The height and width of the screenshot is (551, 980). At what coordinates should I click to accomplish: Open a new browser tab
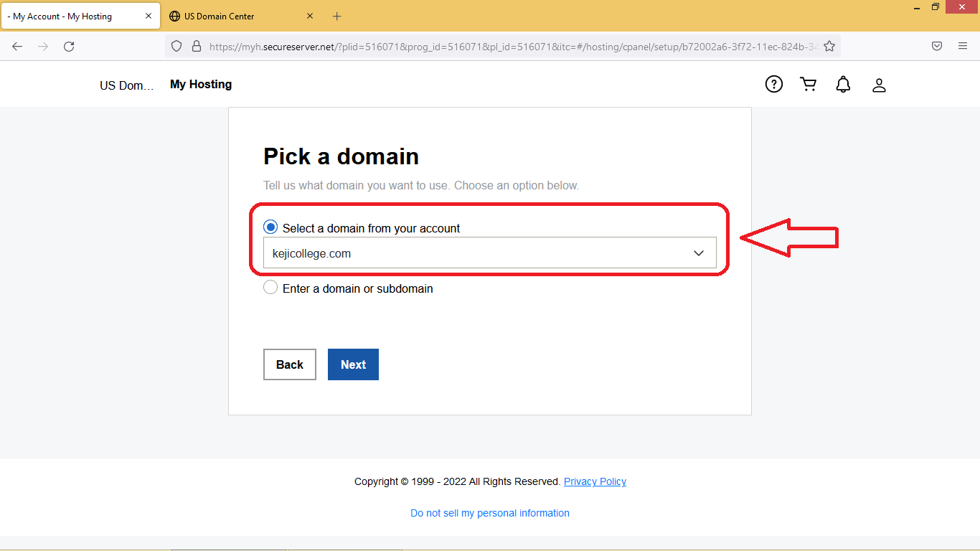[x=337, y=17]
